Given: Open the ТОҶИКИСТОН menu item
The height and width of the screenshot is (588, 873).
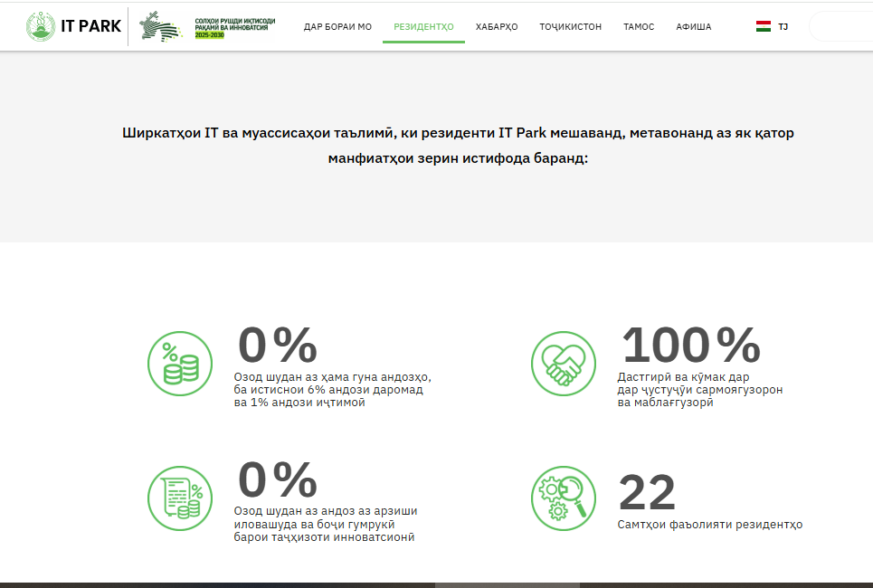Looking at the screenshot, I should [x=570, y=27].
